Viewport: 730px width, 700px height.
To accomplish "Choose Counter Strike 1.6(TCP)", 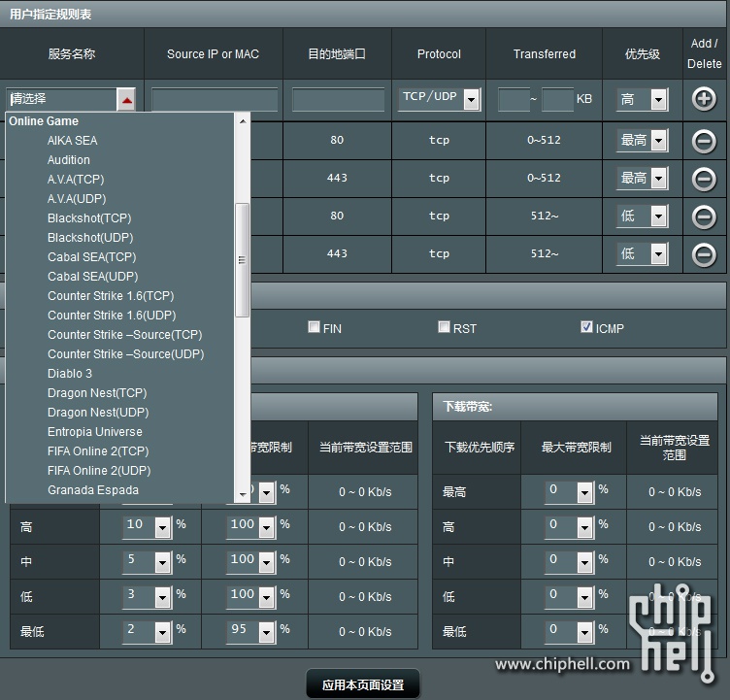I will pos(111,296).
